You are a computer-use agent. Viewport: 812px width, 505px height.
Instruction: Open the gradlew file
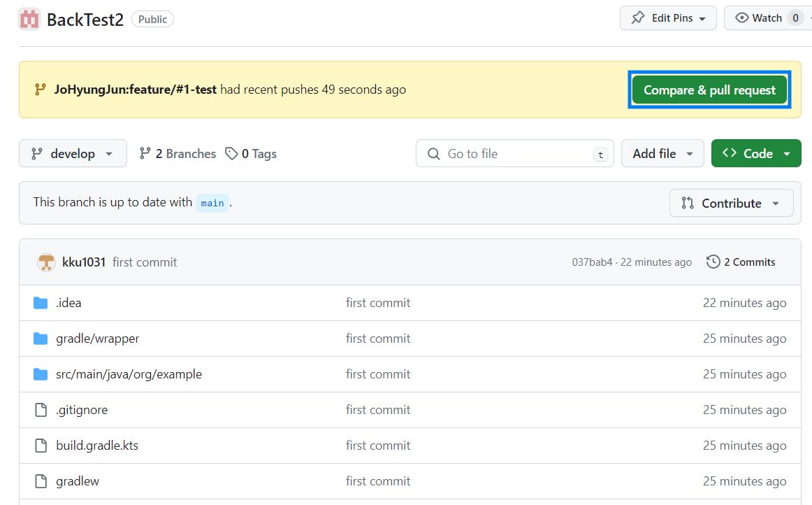77,481
